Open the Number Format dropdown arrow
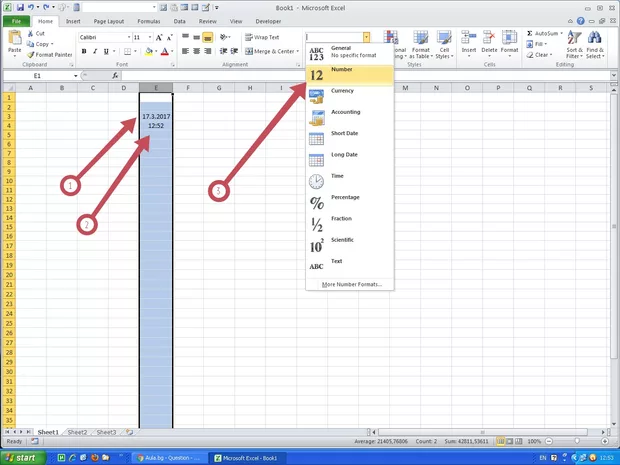This screenshot has width=620, height=465. [x=367, y=37]
